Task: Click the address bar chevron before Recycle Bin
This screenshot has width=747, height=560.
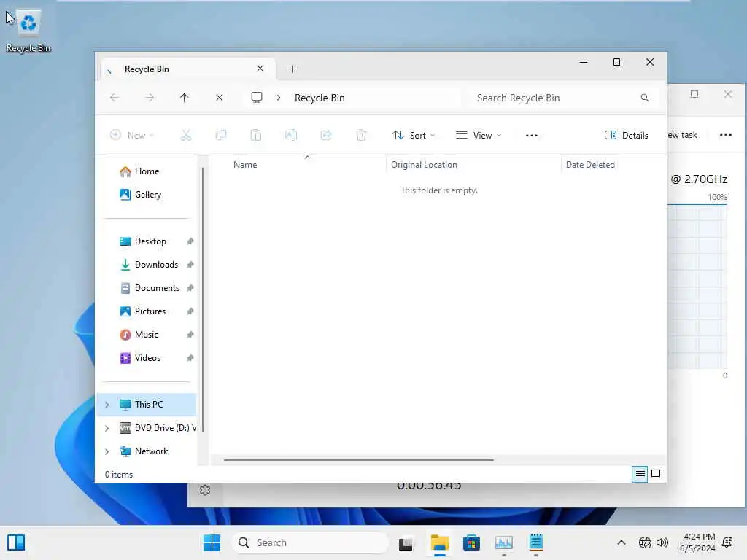Action: click(279, 98)
